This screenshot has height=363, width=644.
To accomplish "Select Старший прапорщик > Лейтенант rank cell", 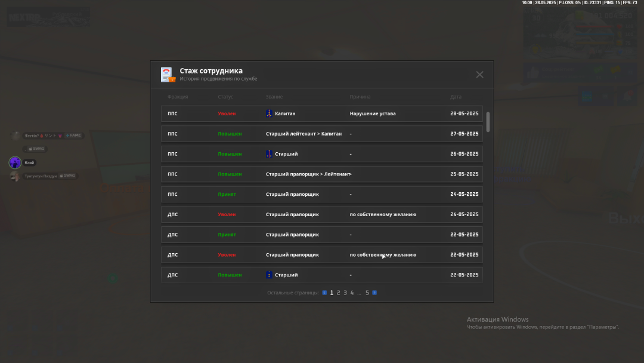I will 308,174.
